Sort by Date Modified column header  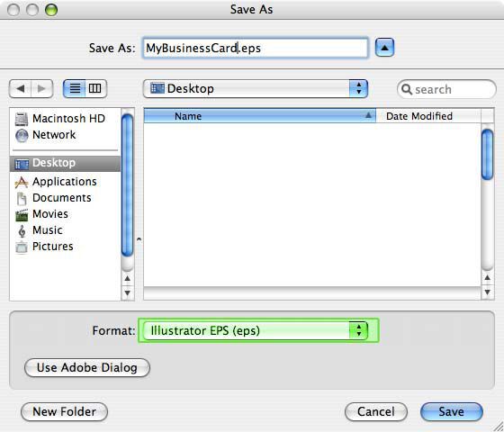click(x=428, y=116)
